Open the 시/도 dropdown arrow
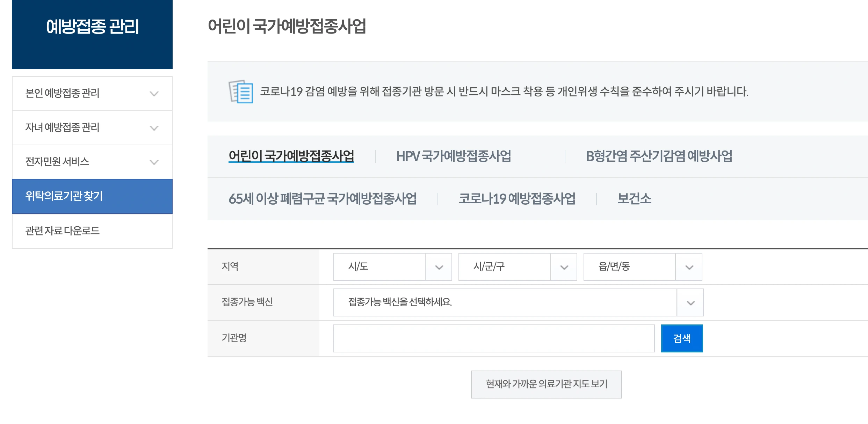 coord(439,267)
